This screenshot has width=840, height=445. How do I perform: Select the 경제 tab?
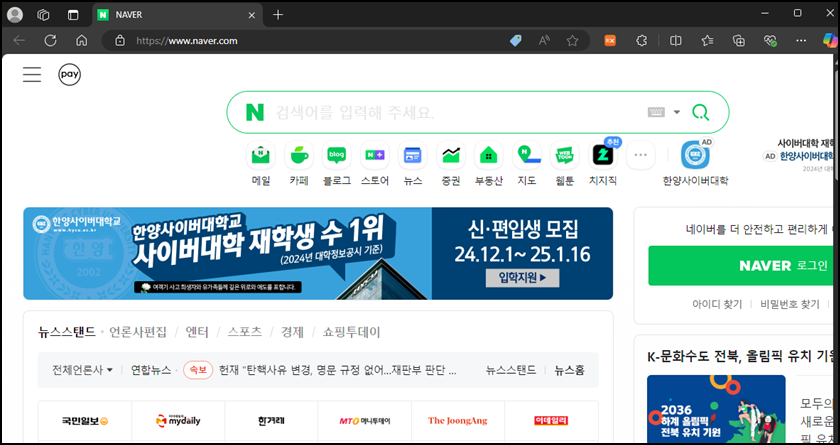(x=292, y=332)
